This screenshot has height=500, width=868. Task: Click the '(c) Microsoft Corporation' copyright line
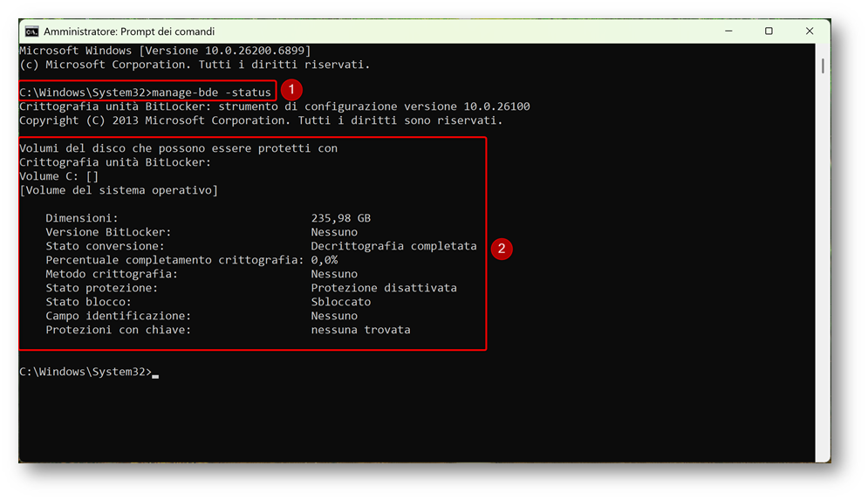pos(195,65)
